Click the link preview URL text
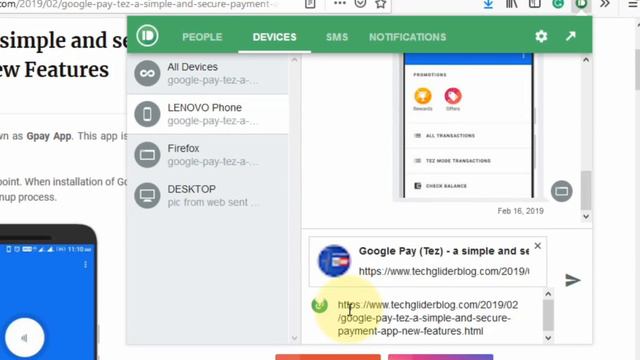The image size is (640, 360). [444, 271]
